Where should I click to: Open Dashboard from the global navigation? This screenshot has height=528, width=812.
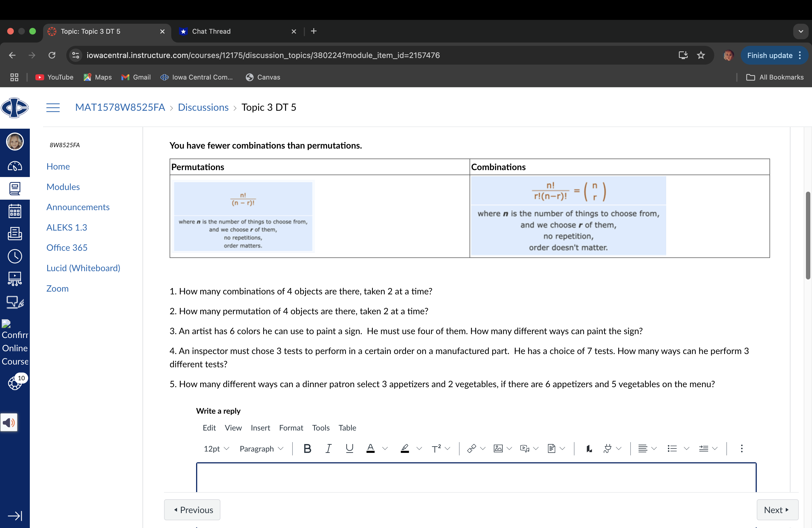tap(15, 166)
